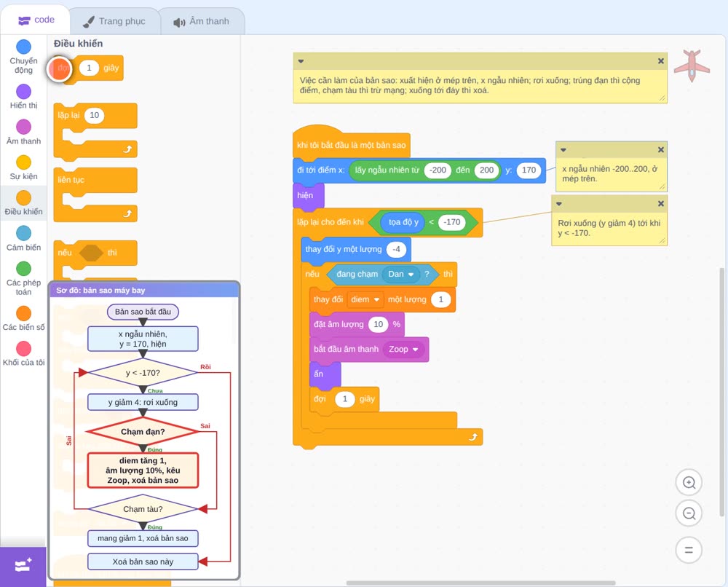Click the workspace horizontal scrollbar
Screen dimensions: 728x587
[480, 583]
